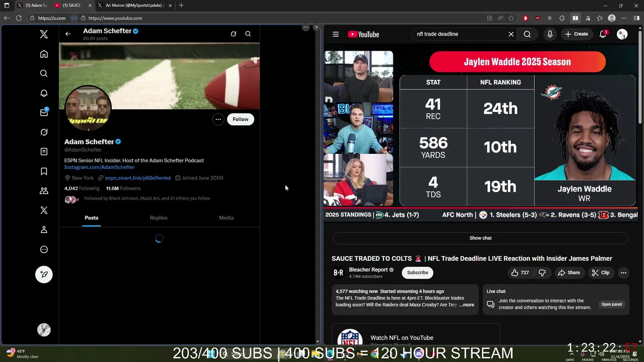This screenshot has width=644, height=362.
Task: Switch to the Ari Meirov browser tab
Action: [134, 6]
